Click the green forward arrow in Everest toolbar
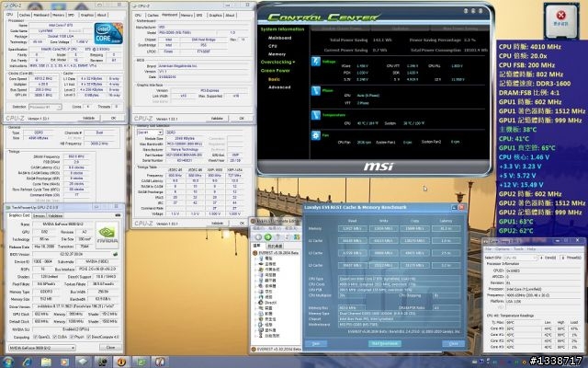The width and height of the screenshot is (588, 368). [x=267, y=237]
